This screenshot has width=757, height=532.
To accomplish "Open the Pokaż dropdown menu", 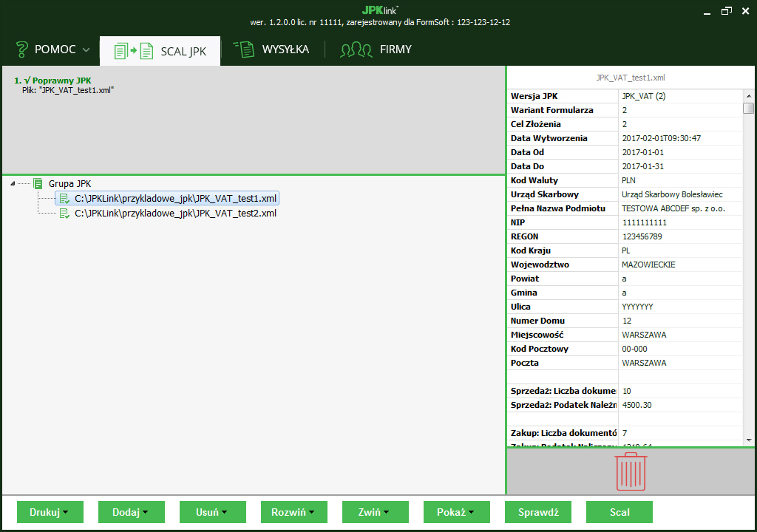I will [456, 512].
